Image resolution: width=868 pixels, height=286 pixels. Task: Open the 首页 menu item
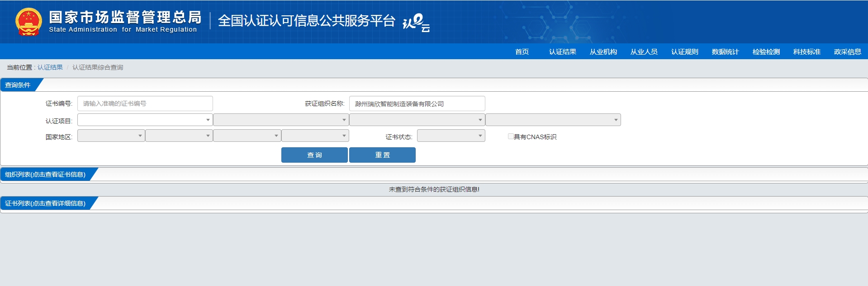tap(522, 52)
